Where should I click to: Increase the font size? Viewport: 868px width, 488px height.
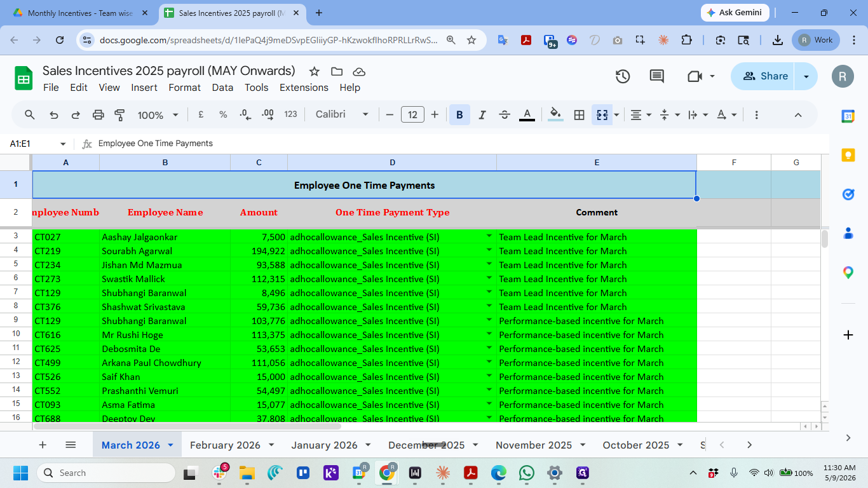pyautogui.click(x=435, y=115)
